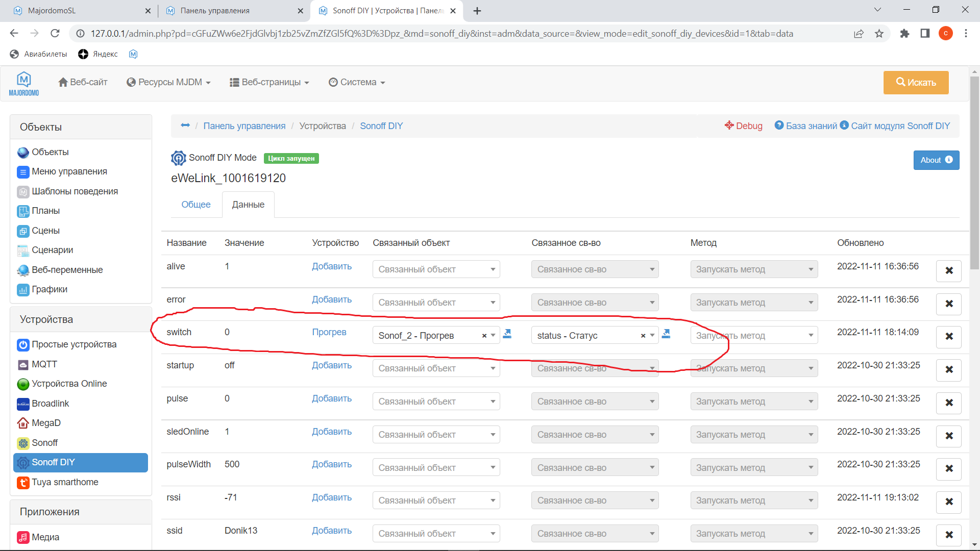Switch to the Общее tab

pos(196,205)
